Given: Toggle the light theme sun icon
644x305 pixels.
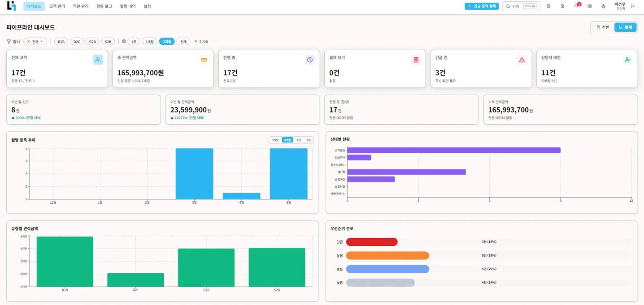Looking at the screenshot, I should [603, 6].
